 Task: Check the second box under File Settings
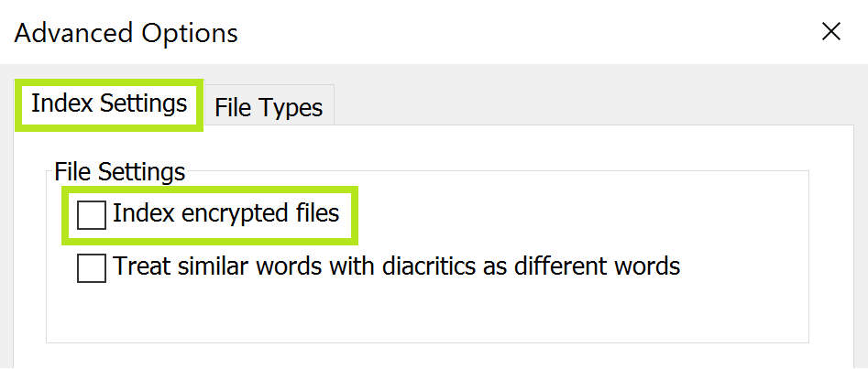(x=92, y=268)
